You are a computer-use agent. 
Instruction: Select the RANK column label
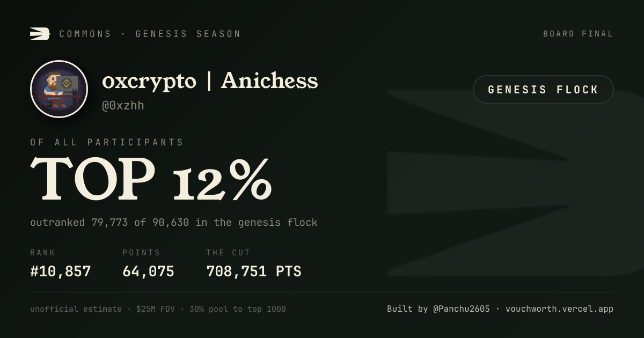click(42, 253)
